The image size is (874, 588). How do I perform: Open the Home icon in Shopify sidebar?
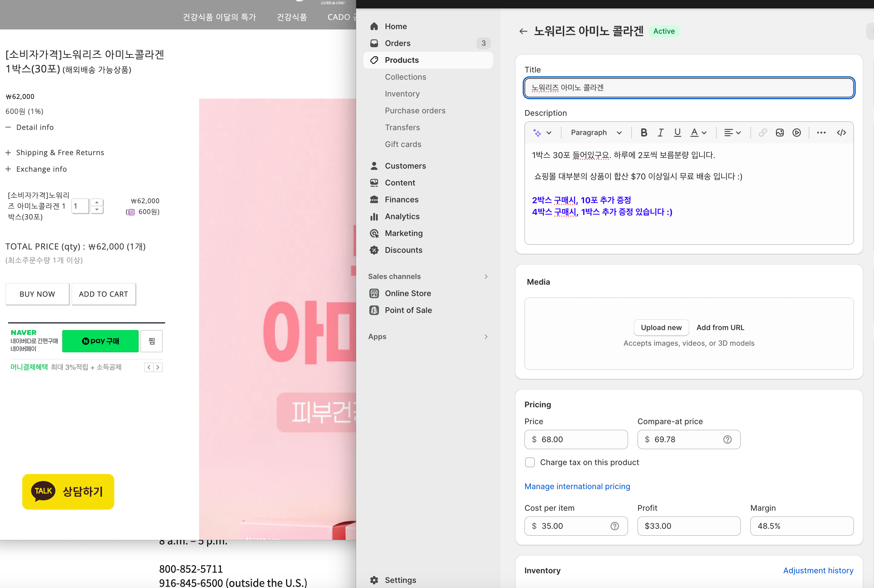374,26
